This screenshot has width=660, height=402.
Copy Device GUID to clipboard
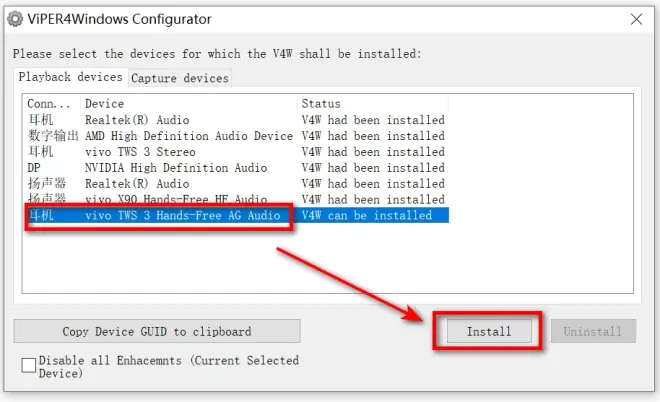point(157,331)
